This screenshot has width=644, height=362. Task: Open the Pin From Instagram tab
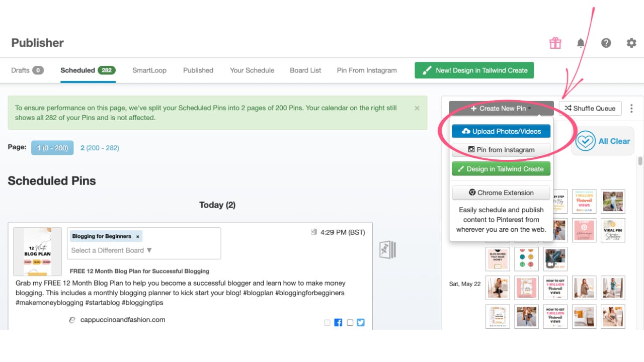(x=367, y=70)
